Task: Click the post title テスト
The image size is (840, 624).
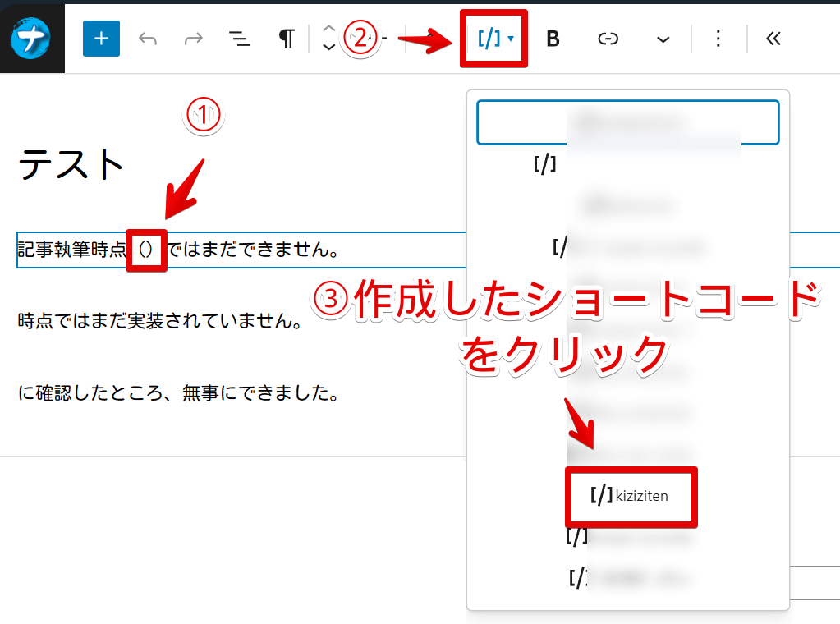Action: click(71, 164)
